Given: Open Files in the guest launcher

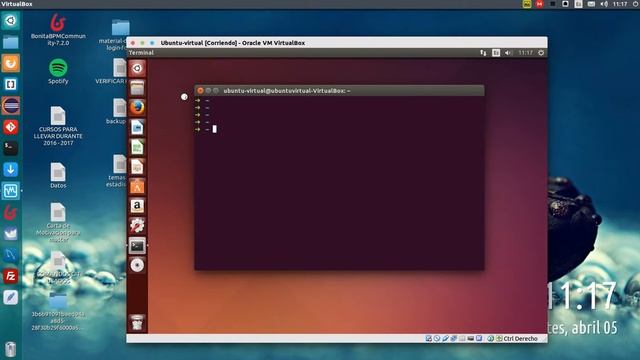Looking at the screenshot, I should click(137, 88).
